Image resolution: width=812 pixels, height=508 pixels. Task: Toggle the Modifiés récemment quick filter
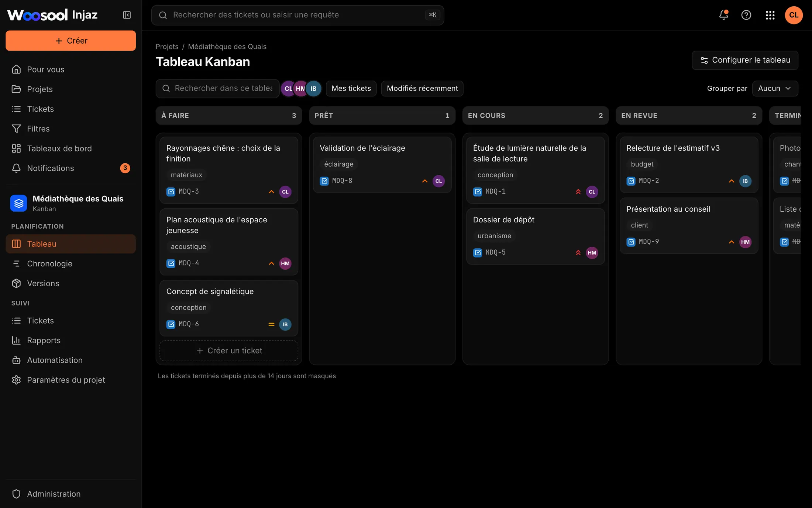point(422,89)
